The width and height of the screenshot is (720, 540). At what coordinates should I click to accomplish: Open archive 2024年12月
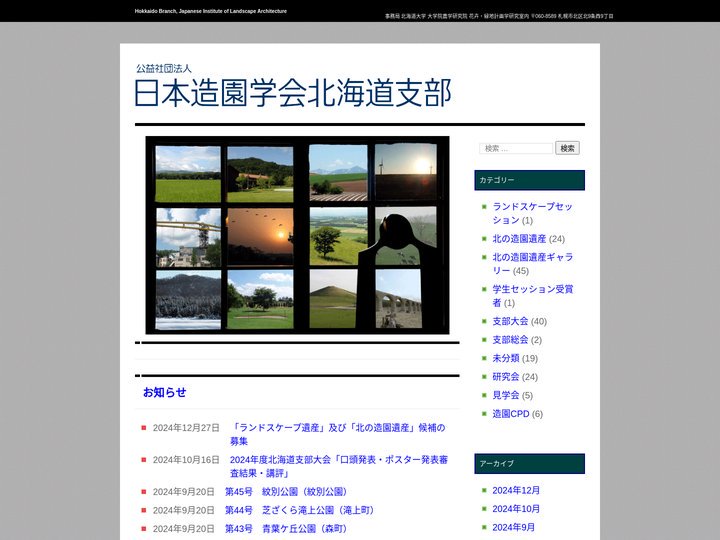coord(516,490)
